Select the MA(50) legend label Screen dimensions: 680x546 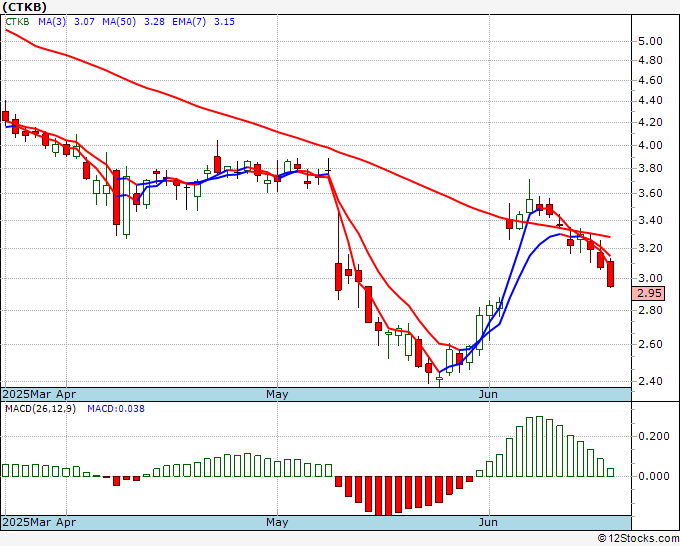click(x=119, y=22)
